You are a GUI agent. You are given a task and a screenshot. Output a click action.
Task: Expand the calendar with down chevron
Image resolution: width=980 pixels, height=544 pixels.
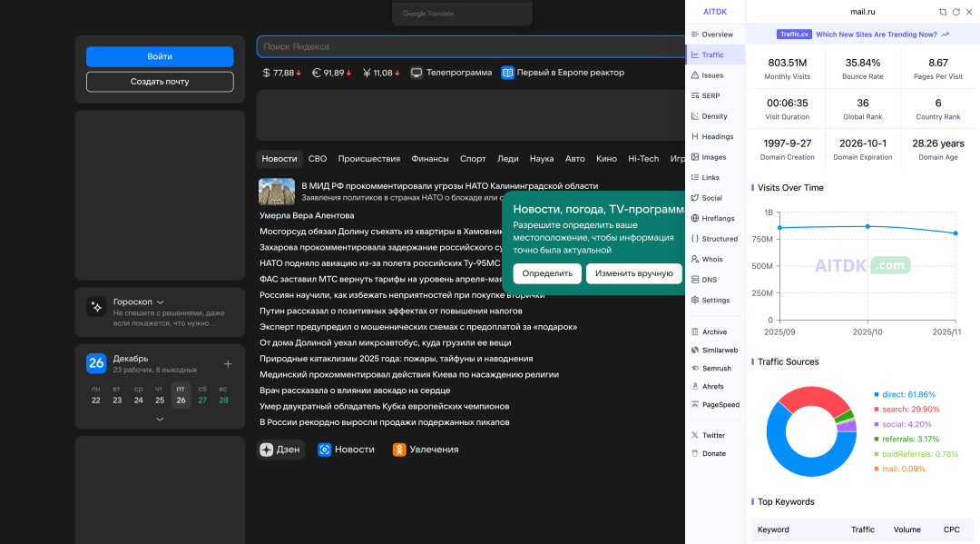point(160,420)
